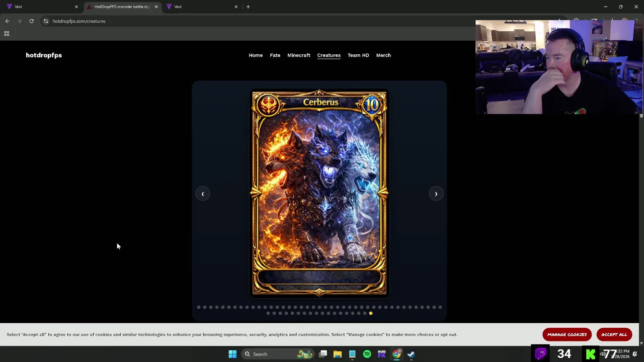Open the Merch nav link

tap(383, 55)
